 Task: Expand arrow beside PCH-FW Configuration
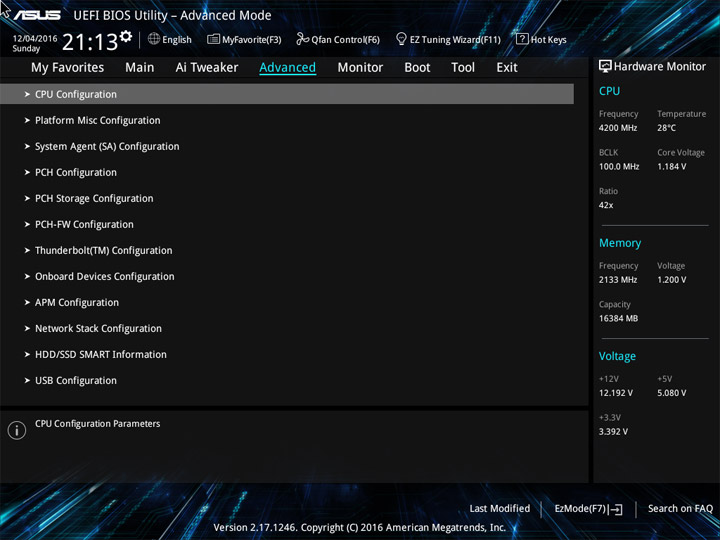(x=27, y=225)
